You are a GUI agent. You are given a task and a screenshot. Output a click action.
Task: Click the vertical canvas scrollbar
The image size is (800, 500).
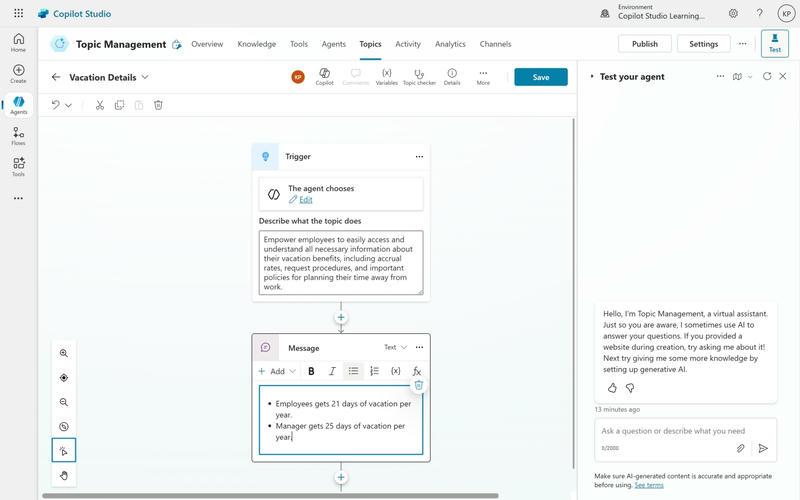tap(573, 293)
